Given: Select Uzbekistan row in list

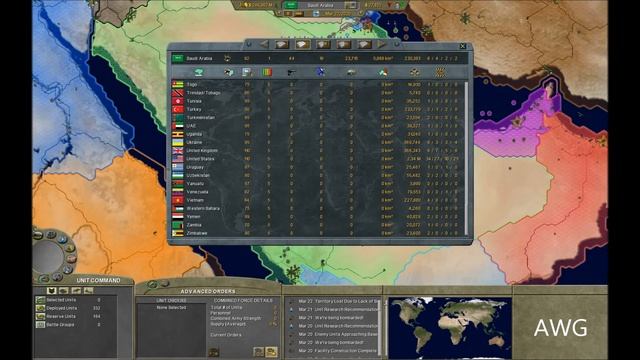Looking at the screenshot, I should [317, 176].
